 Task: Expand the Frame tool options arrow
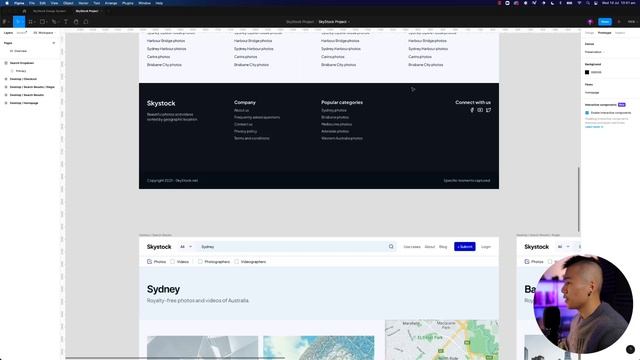point(35,22)
